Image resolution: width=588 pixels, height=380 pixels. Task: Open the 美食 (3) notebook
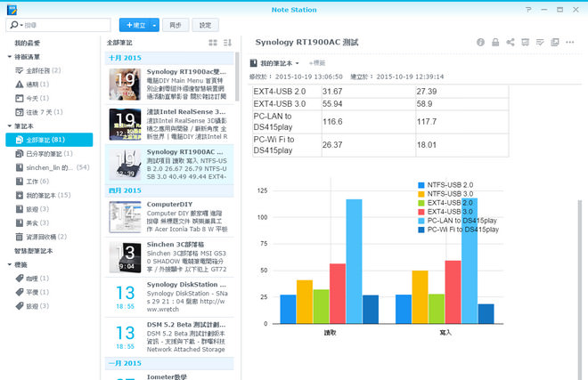coord(32,223)
